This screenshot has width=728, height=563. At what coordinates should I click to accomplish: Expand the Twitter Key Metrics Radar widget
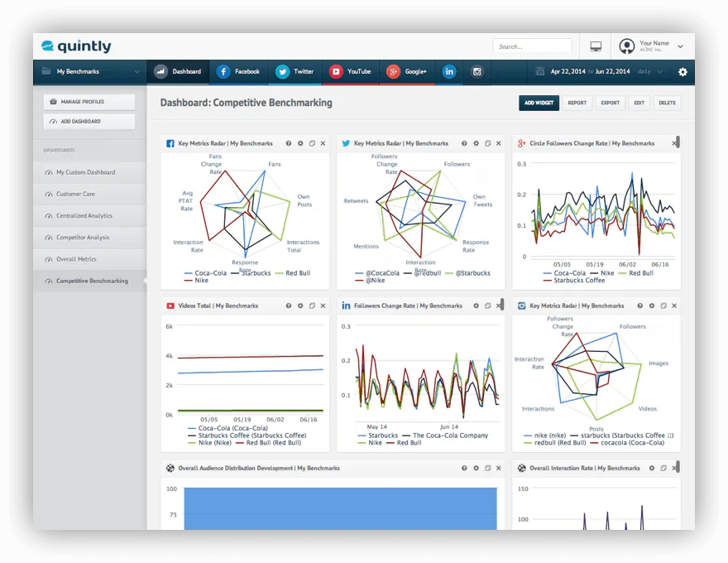487,143
